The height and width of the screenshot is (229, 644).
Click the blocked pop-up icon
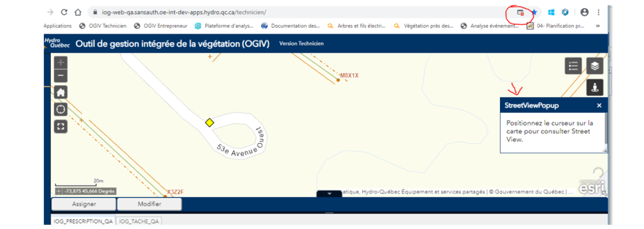[x=521, y=12]
